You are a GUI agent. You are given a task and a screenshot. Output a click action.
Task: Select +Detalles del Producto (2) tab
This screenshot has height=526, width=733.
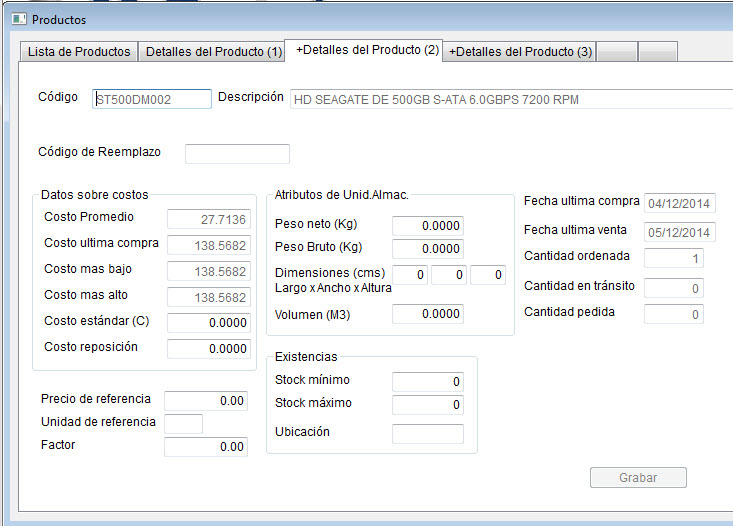(x=367, y=50)
